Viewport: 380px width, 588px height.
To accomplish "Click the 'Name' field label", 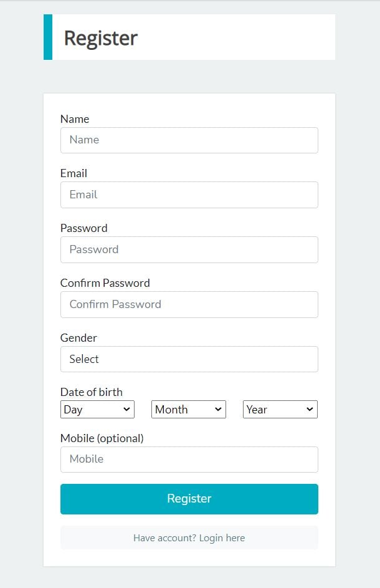I will (x=75, y=119).
